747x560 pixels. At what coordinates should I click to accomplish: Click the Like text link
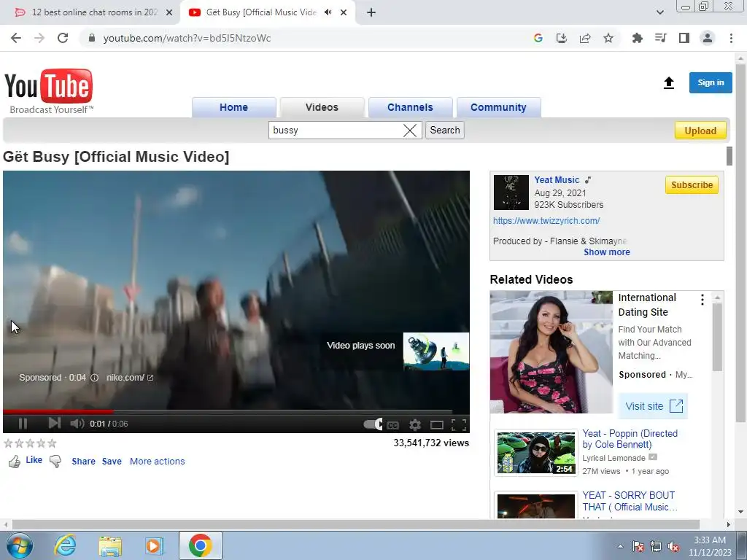point(34,460)
